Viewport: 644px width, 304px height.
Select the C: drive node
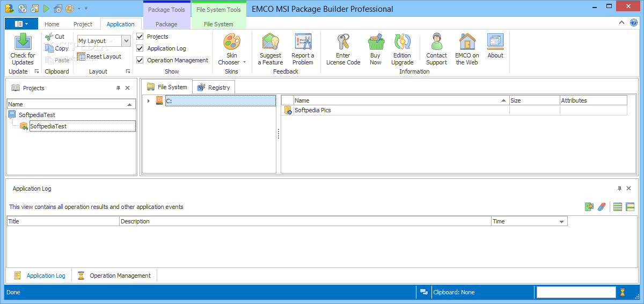221,100
